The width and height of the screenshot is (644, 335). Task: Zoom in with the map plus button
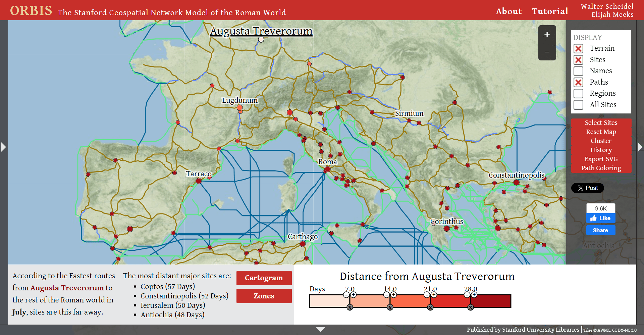pyautogui.click(x=547, y=35)
